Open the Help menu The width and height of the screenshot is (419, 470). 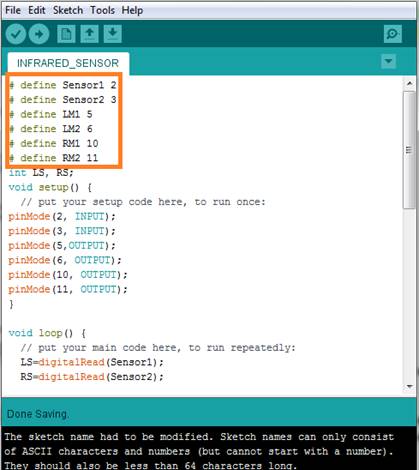[x=132, y=10]
